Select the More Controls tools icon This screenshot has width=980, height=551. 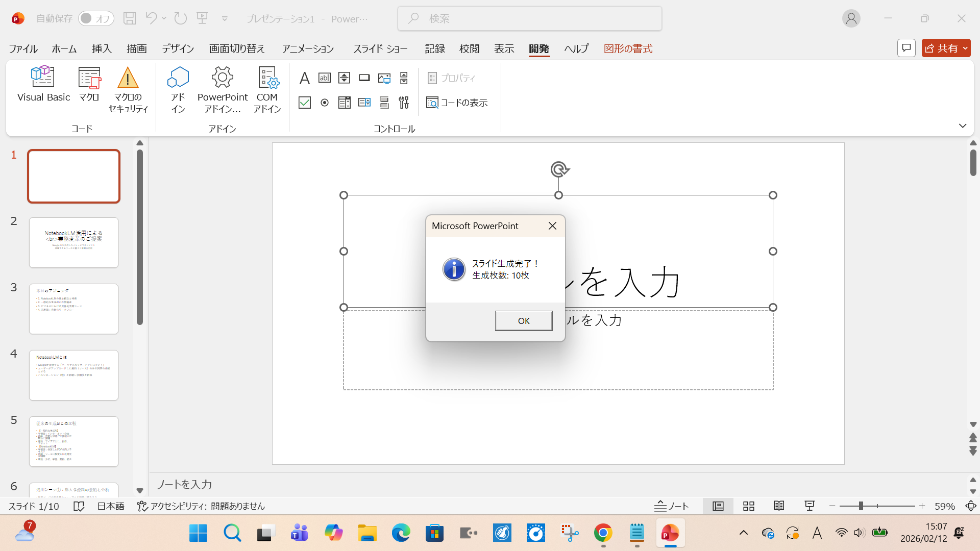tap(404, 103)
